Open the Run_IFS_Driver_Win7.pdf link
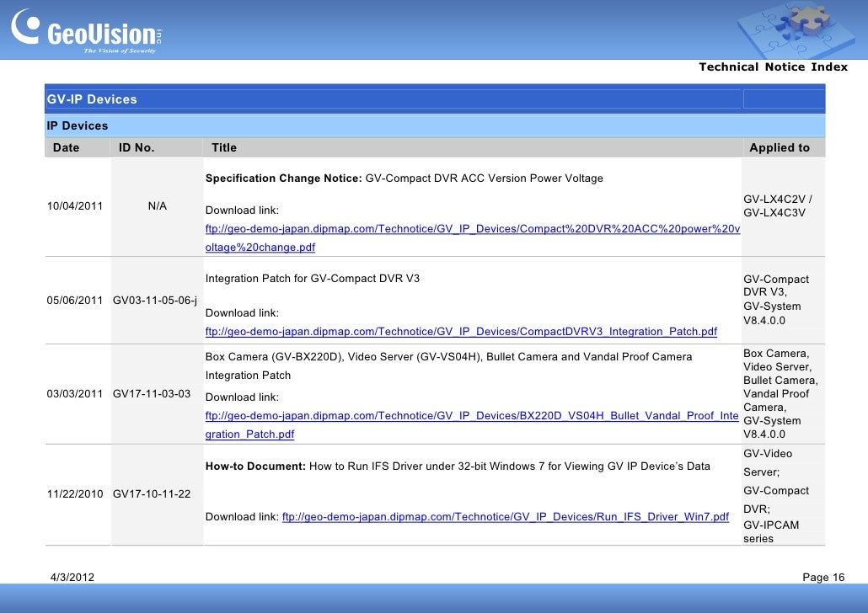Screen dimensions: 868x613 (506, 517)
